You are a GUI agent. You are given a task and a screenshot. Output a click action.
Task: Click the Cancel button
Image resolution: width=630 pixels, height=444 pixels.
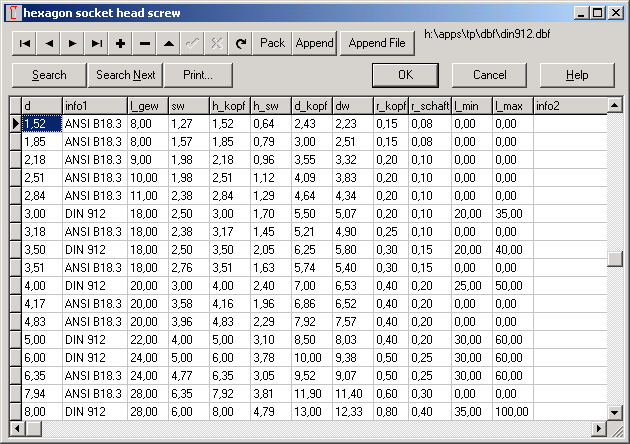click(489, 75)
